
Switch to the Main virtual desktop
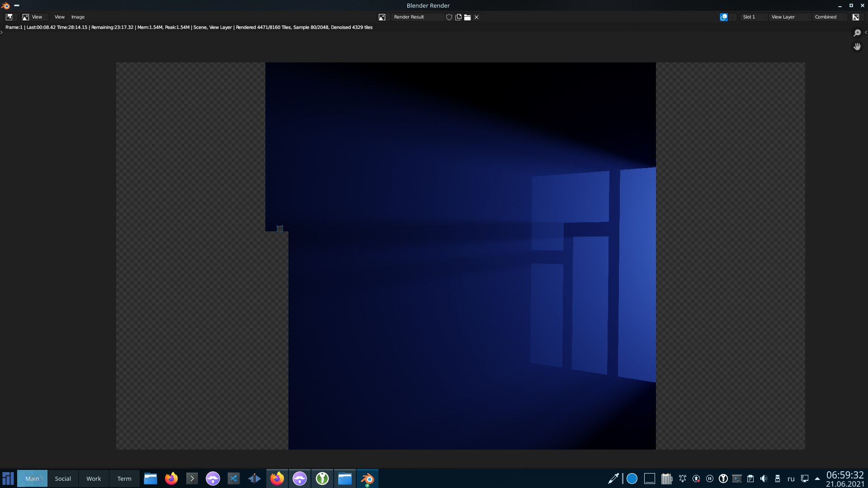32,479
